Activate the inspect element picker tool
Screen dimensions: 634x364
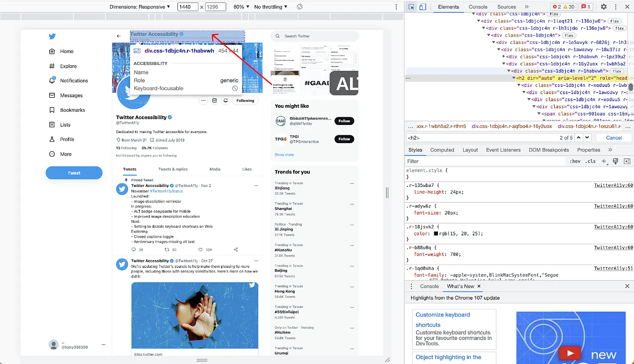(x=411, y=7)
